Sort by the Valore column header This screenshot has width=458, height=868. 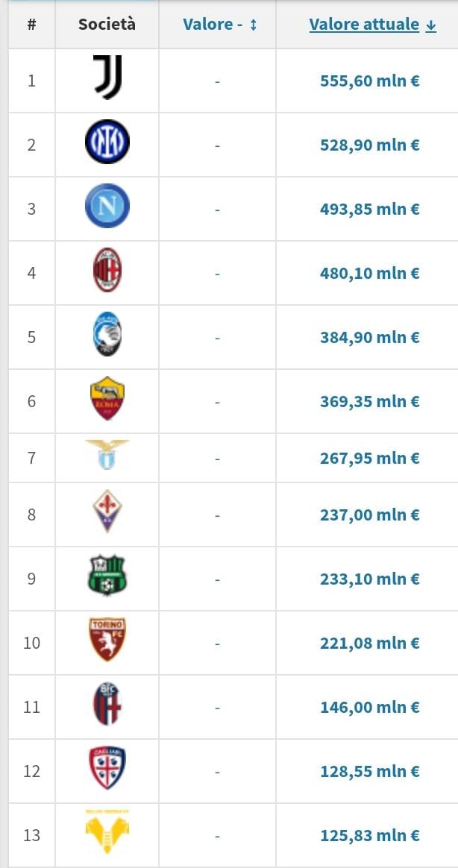(x=219, y=25)
